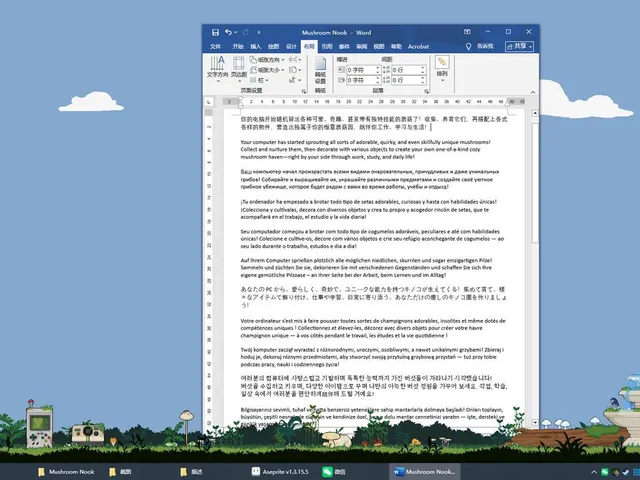Viewport: 640px width, 480px height.
Task: Open 微信 (WeChat) from taskbar
Action: click(334, 472)
